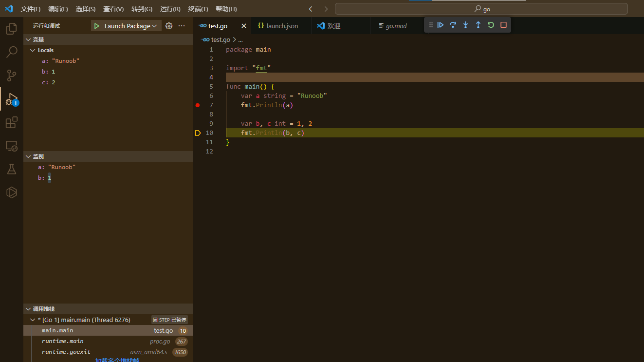Open the Extensions view in activity bar
The image size is (644, 362).
11,122
